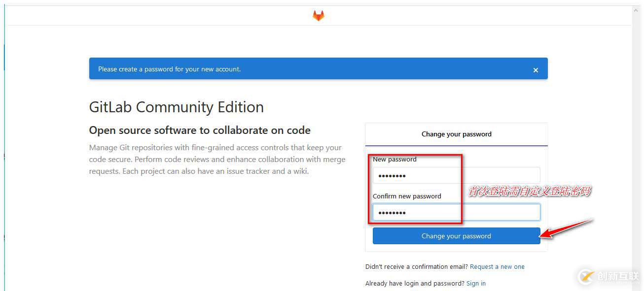Click 'Please create a password for your new account.'
The width and height of the screenshot is (644, 291).
click(x=170, y=69)
